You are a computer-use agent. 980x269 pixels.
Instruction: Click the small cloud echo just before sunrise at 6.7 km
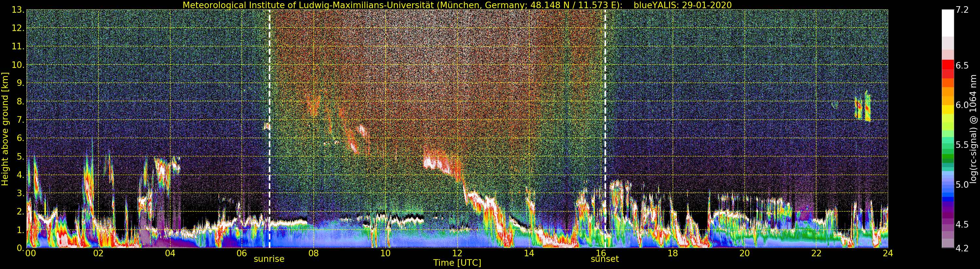pyautogui.click(x=266, y=126)
